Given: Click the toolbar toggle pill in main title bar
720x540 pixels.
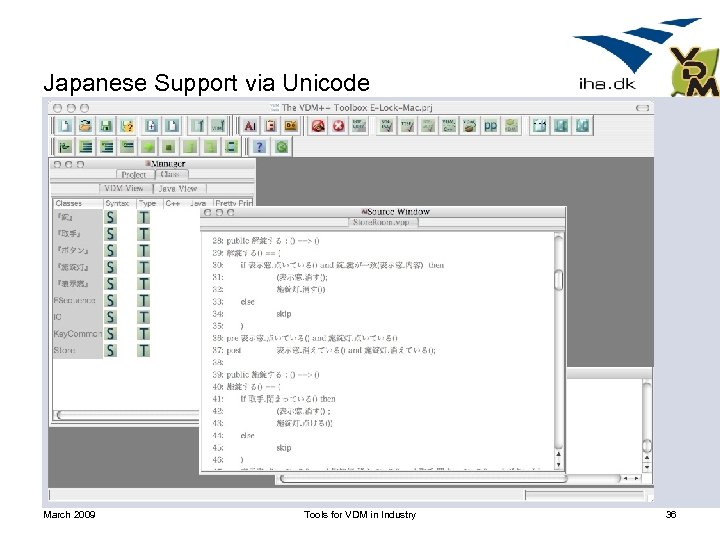Looking at the screenshot, I should click(x=642, y=108).
